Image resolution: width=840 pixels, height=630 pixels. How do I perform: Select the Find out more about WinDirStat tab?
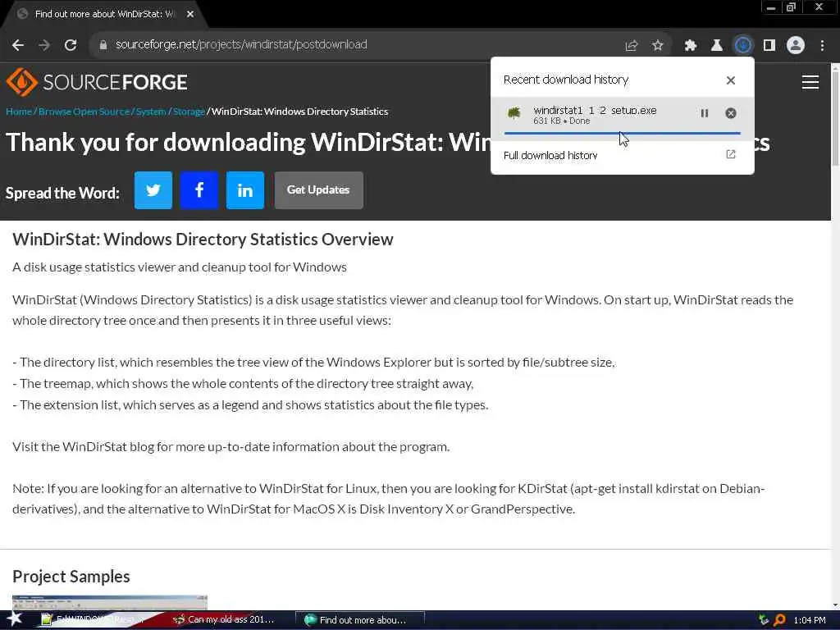pyautogui.click(x=104, y=15)
